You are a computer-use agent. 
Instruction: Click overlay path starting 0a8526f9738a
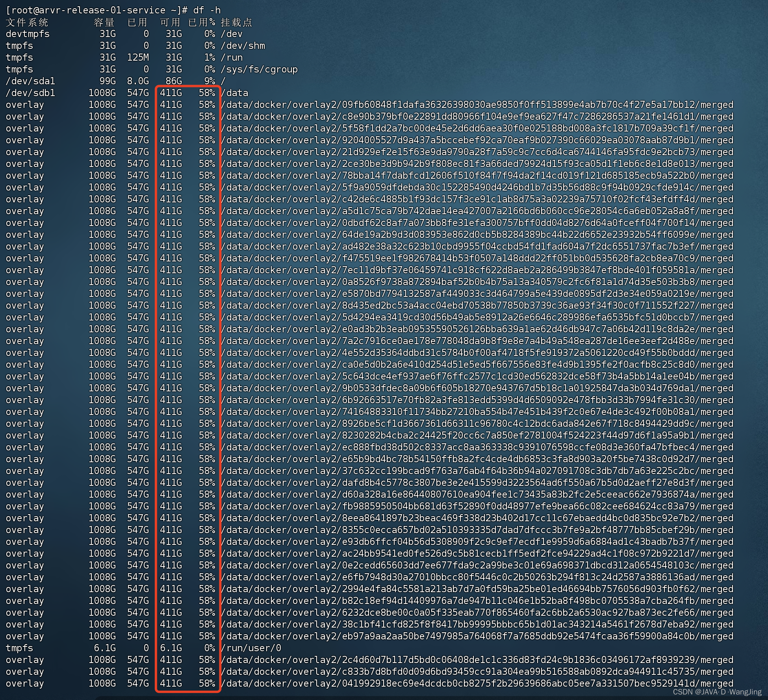pyautogui.click(x=477, y=282)
